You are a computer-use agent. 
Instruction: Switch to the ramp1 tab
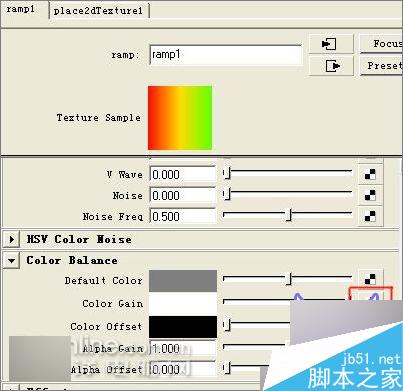pos(21,9)
